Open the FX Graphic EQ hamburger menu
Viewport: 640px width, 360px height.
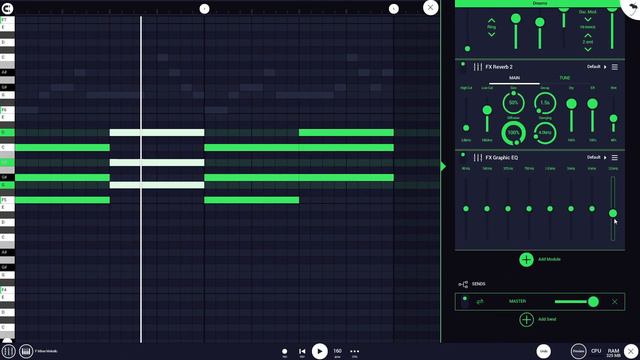pyautogui.click(x=615, y=157)
